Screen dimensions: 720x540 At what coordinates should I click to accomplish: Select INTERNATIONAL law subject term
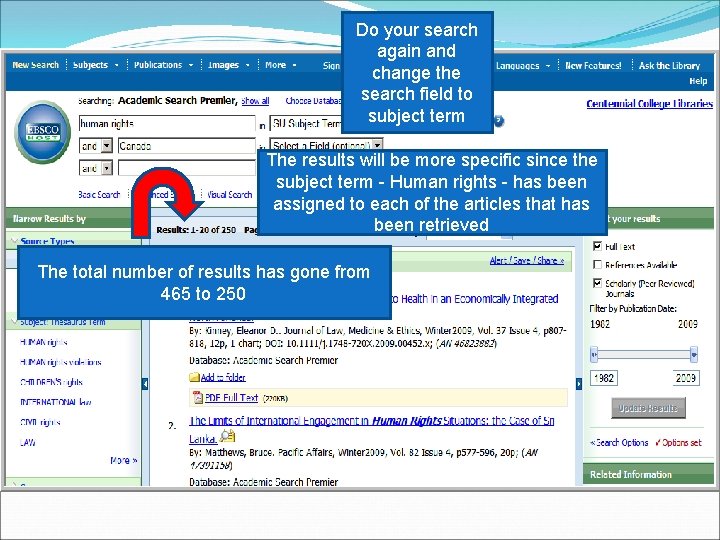(56, 402)
